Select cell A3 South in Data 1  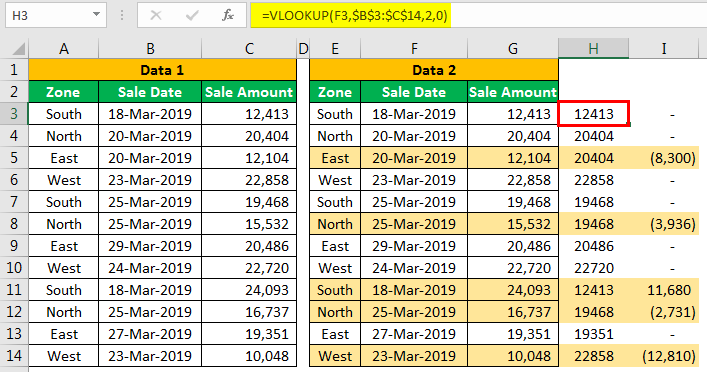[x=64, y=114]
